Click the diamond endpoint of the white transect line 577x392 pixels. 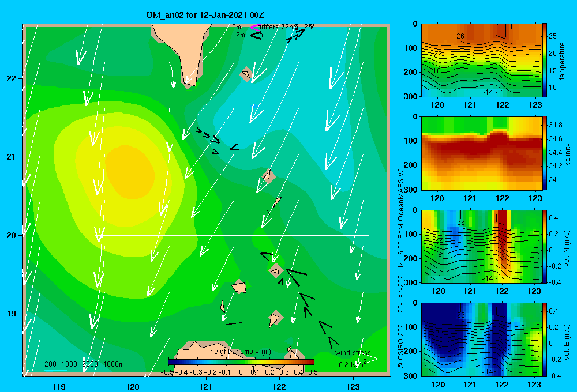[368, 235]
